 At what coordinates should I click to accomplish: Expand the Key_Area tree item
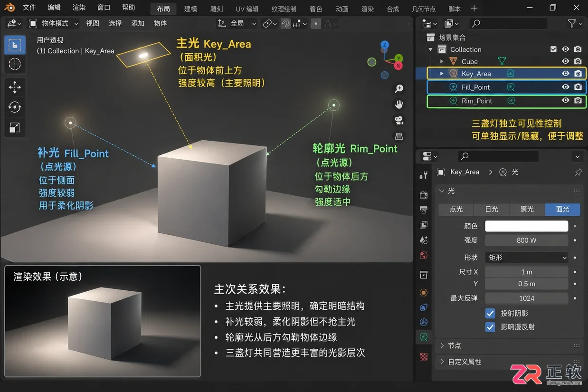[x=442, y=74]
